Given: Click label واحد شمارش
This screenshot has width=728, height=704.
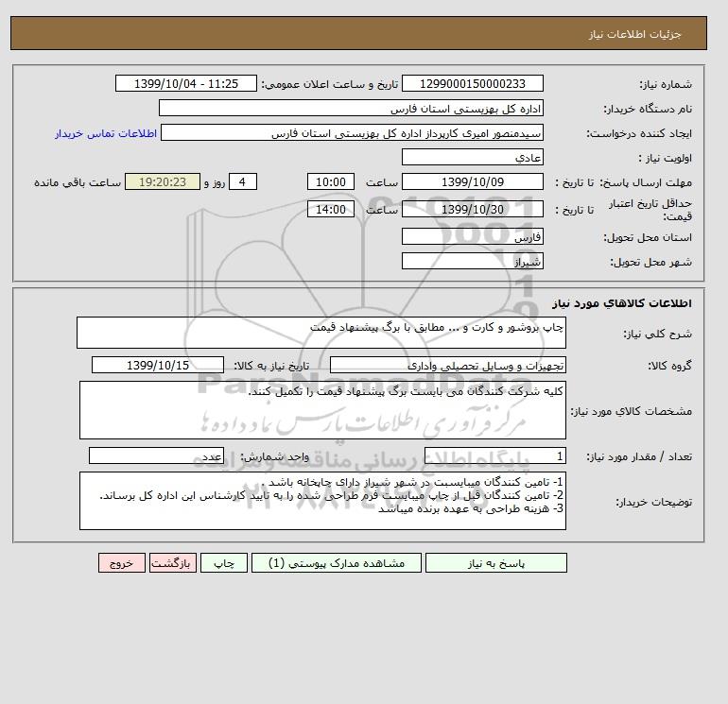Looking at the screenshot, I should tap(274, 456).
